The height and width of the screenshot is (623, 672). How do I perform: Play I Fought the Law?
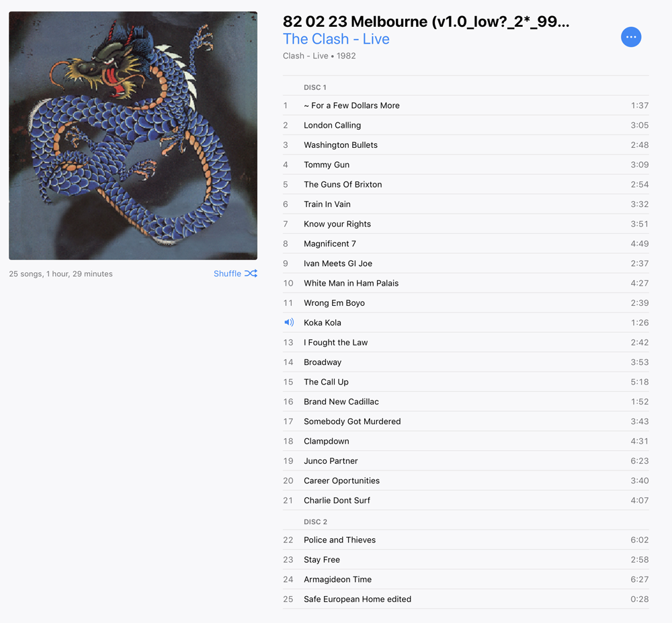(466, 342)
